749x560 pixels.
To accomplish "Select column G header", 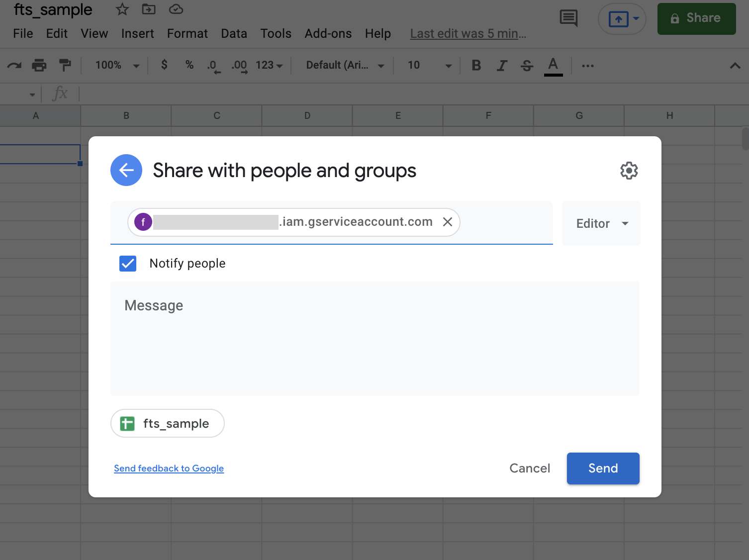I will 579,115.
